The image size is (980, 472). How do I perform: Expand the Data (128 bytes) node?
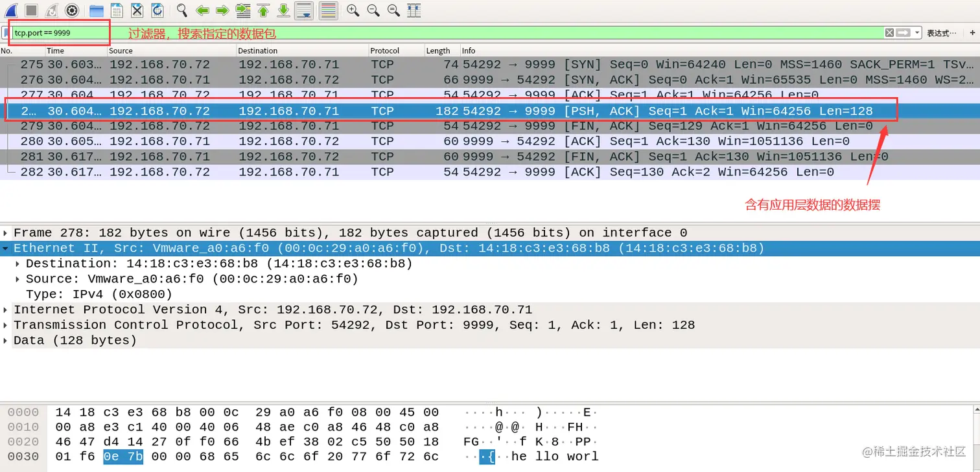click(x=6, y=341)
